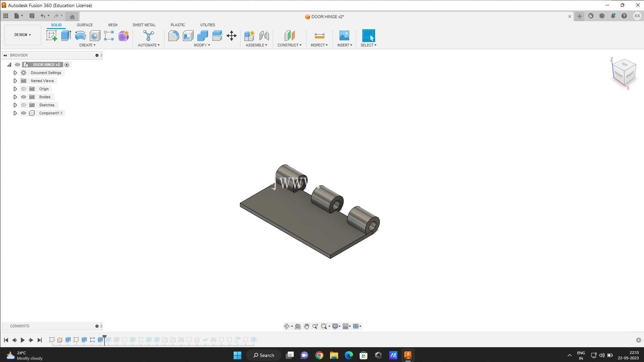This screenshot has width=644, height=362.
Task: Select the Extrude tool
Action: pyautogui.click(x=66, y=36)
